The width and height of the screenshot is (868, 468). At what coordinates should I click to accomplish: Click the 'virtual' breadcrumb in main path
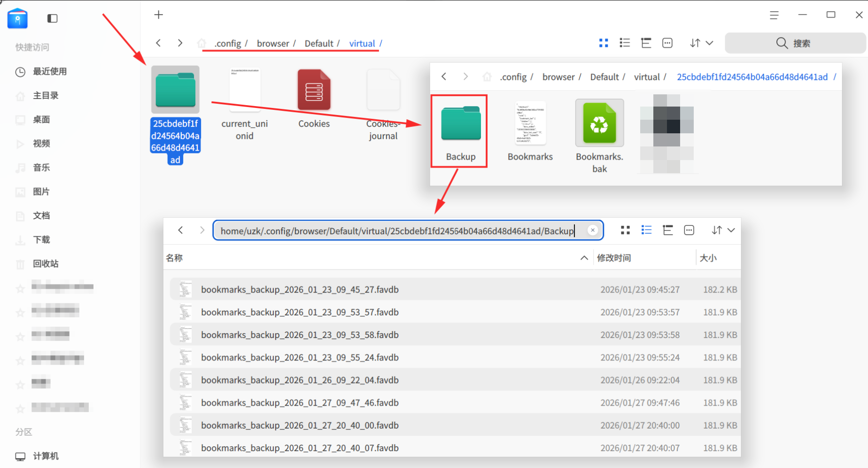[362, 43]
